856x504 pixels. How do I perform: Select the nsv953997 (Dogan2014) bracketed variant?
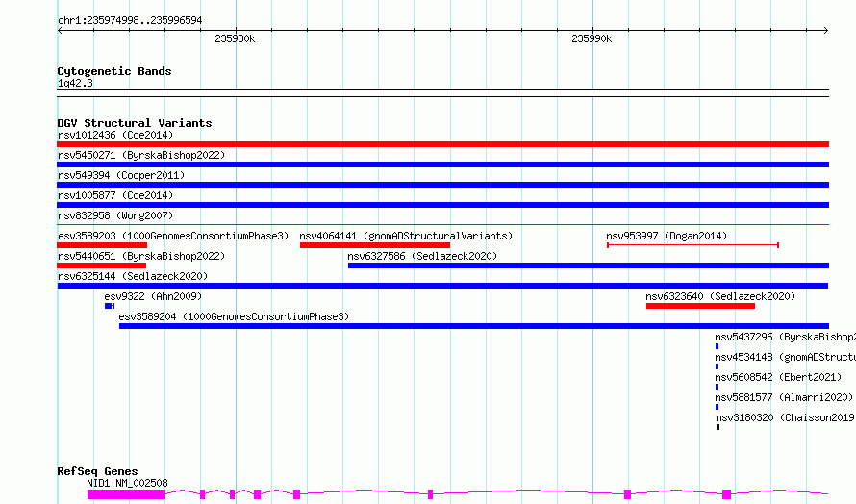coord(692,245)
